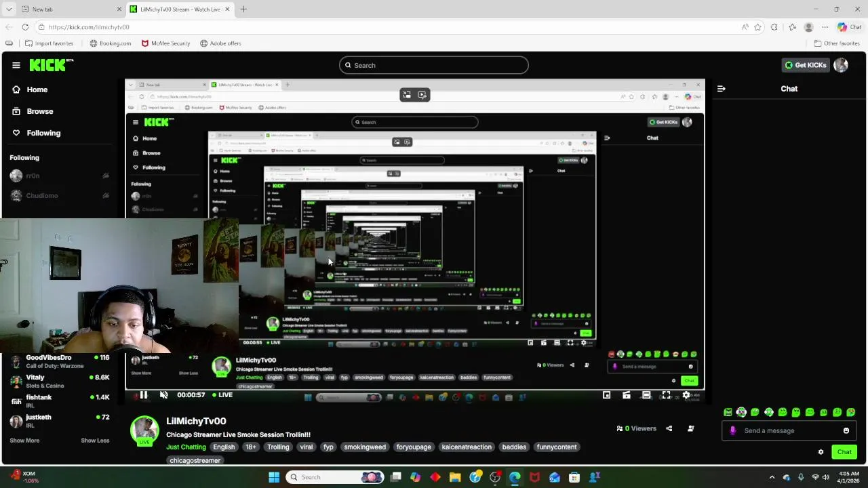This screenshot has height=488, width=868.
Task: Open Edge favorites list icon
Action: 792,27
